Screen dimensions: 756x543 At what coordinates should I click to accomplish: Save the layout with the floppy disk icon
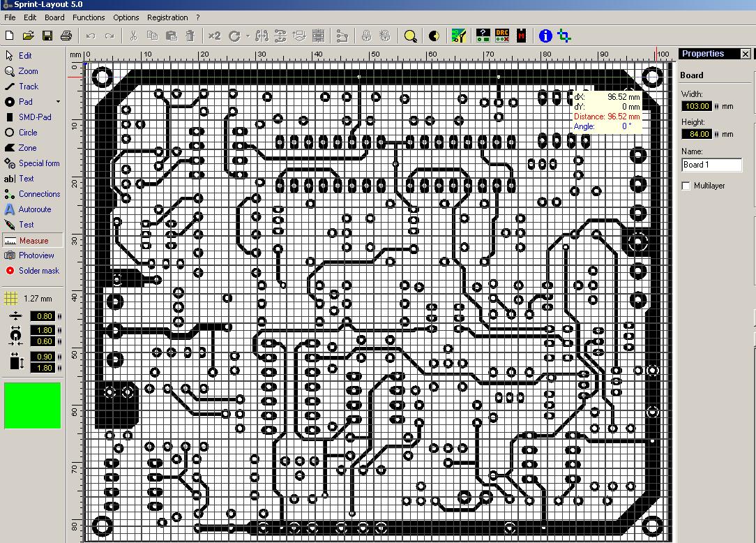(47, 36)
